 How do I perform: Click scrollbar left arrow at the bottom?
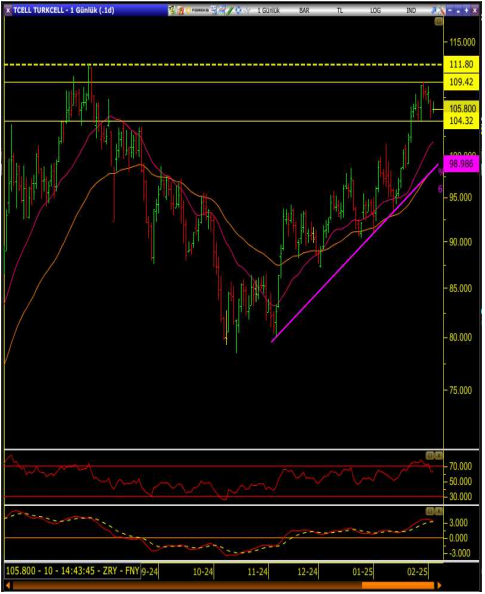click(x=8, y=585)
